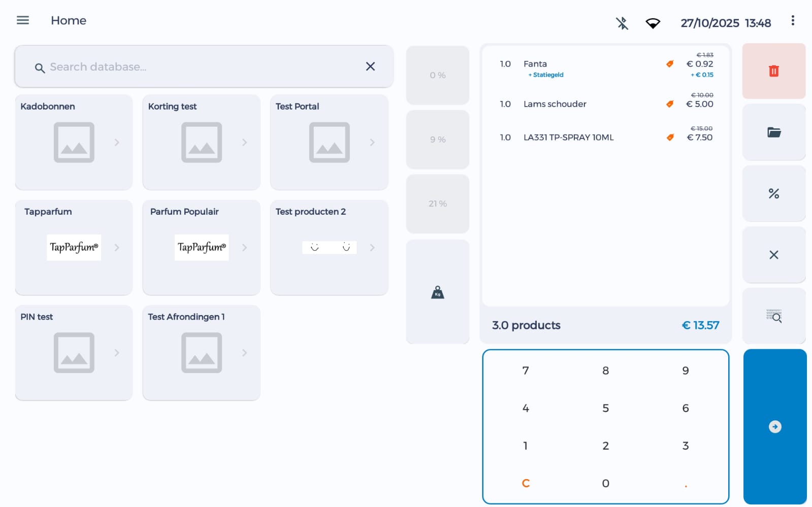Open the Tapparfum category tile

coord(74,247)
